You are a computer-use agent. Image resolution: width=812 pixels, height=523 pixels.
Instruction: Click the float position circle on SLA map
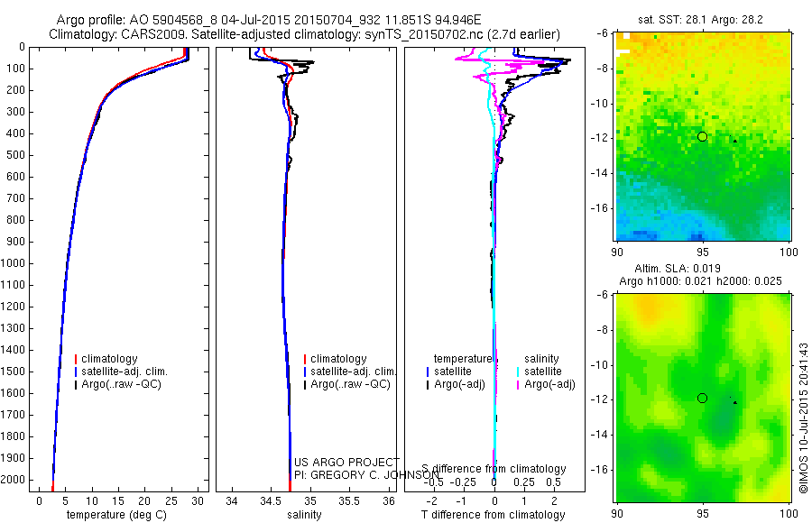tap(702, 399)
